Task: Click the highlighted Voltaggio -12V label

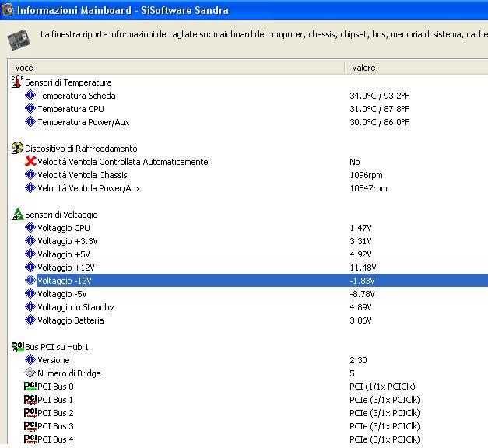Action: pyautogui.click(x=65, y=281)
